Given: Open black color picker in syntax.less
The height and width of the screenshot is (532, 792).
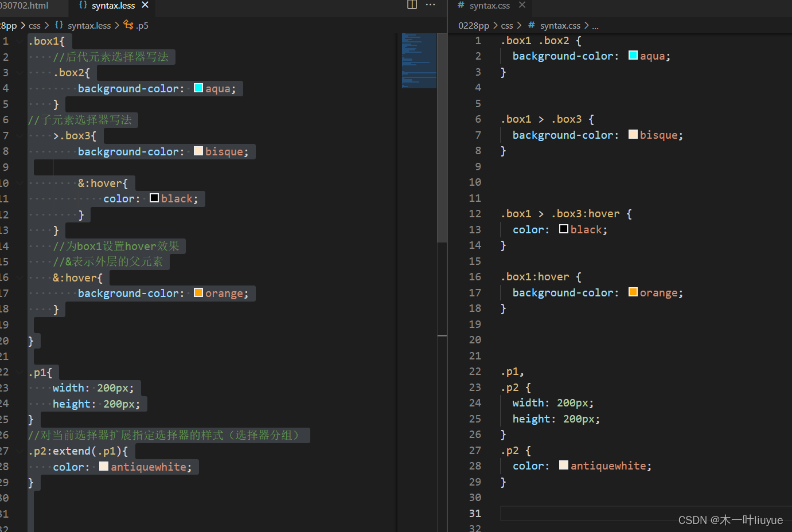Looking at the screenshot, I should coord(154,198).
